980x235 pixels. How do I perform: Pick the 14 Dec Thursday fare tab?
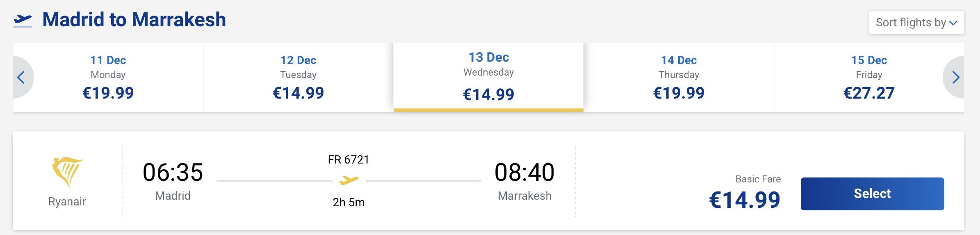(x=679, y=77)
